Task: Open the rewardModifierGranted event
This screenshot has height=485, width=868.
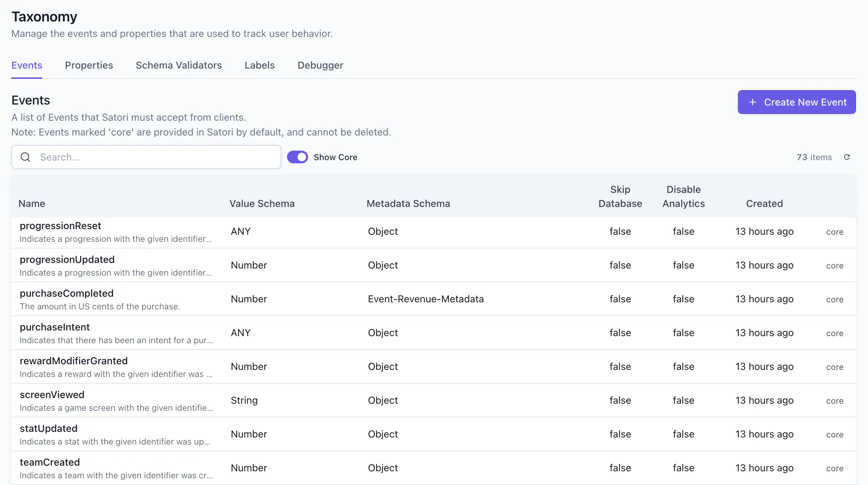Action: click(74, 361)
